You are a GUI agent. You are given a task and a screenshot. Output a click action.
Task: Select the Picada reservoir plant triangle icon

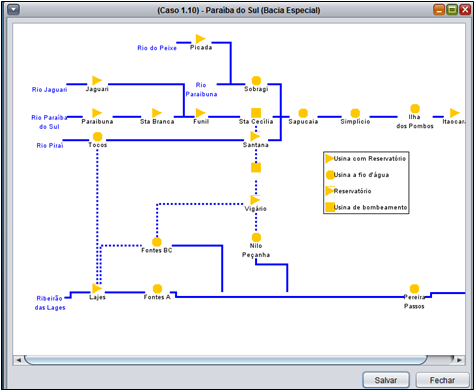200,39
